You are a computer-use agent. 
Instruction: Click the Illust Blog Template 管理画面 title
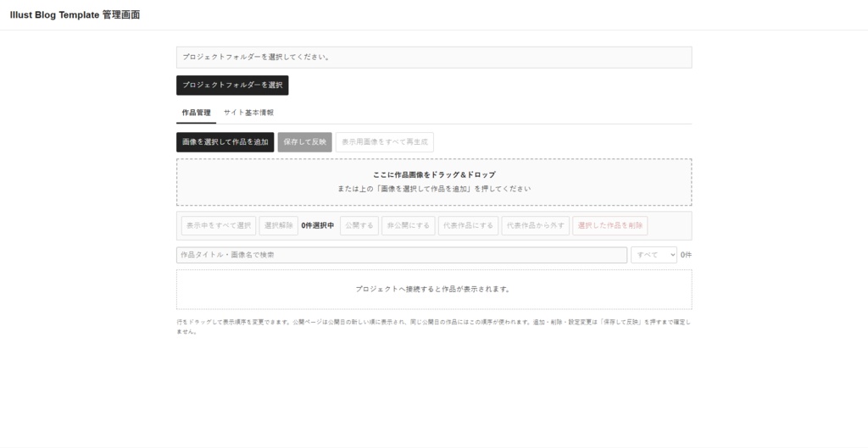(75, 15)
